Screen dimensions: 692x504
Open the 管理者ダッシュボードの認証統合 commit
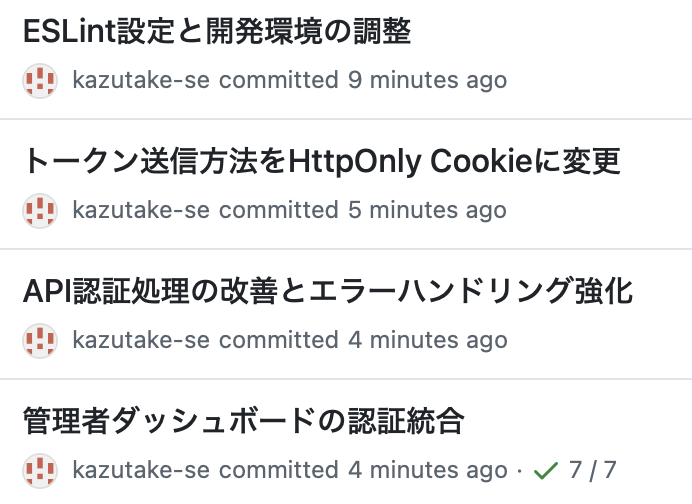[x=243, y=421]
